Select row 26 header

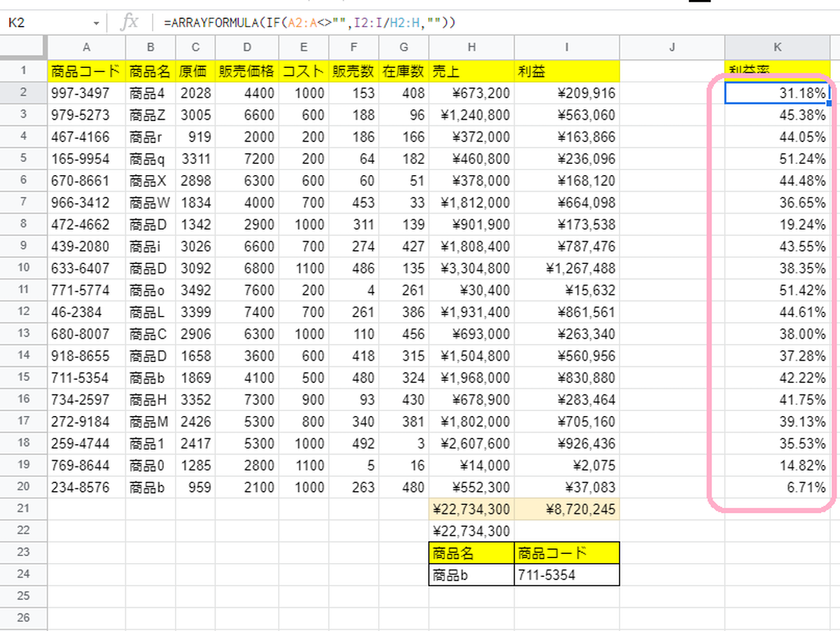click(23, 618)
